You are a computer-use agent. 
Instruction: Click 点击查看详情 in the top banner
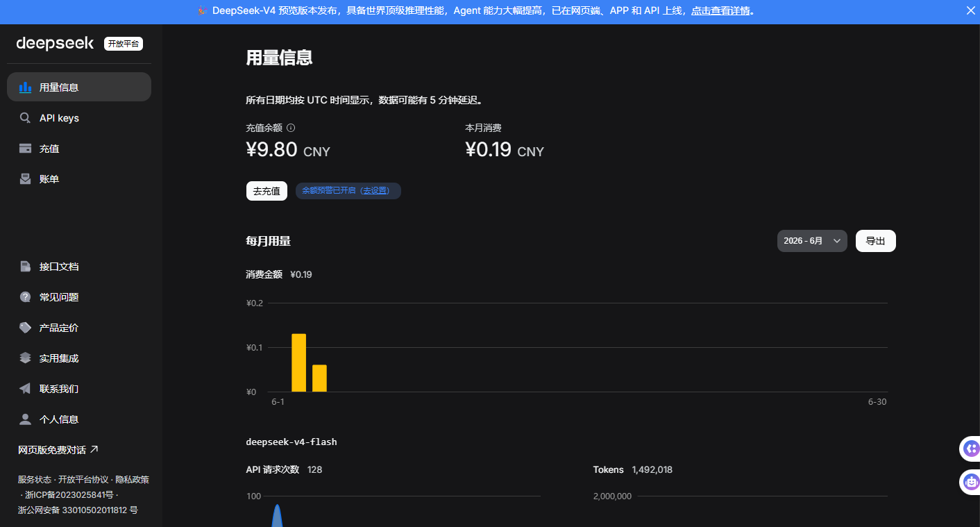tap(720, 11)
